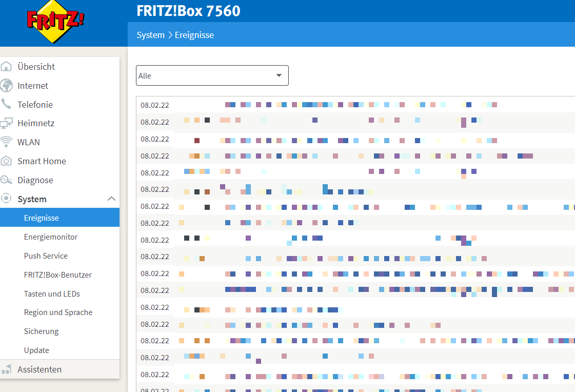Click the FRITZ!Box 7560 title

pos(188,11)
